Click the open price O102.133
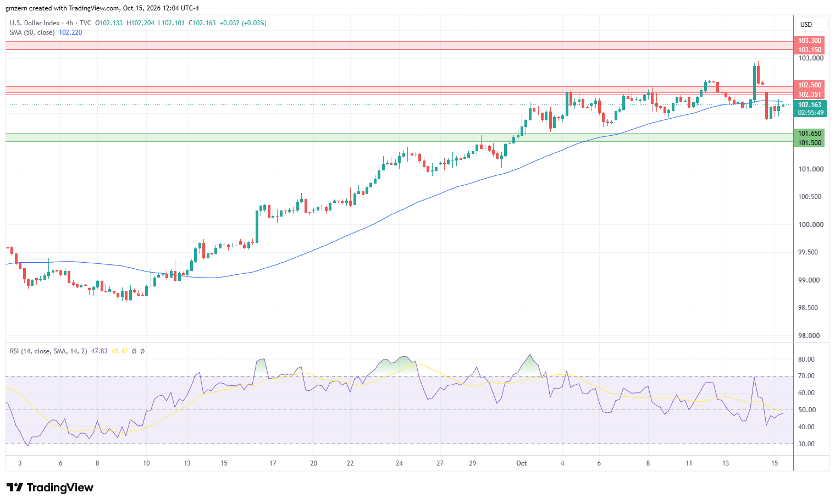The height and width of the screenshot is (504, 835). coord(110,23)
